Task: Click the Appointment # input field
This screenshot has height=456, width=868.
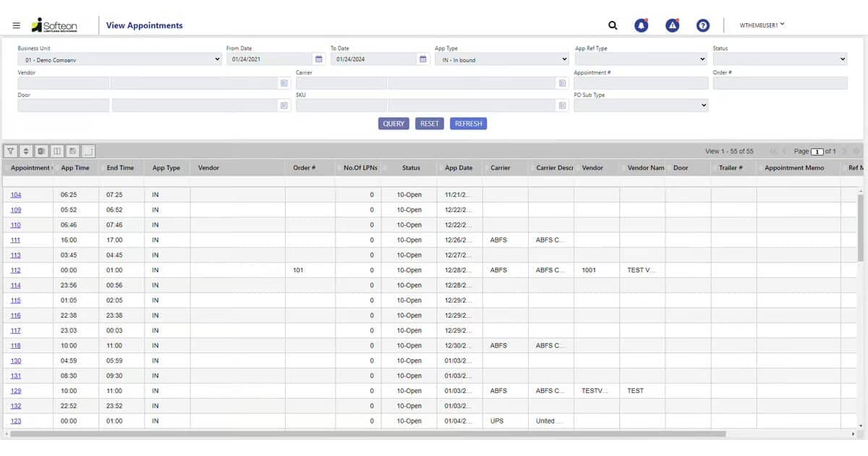Action: [x=641, y=83]
